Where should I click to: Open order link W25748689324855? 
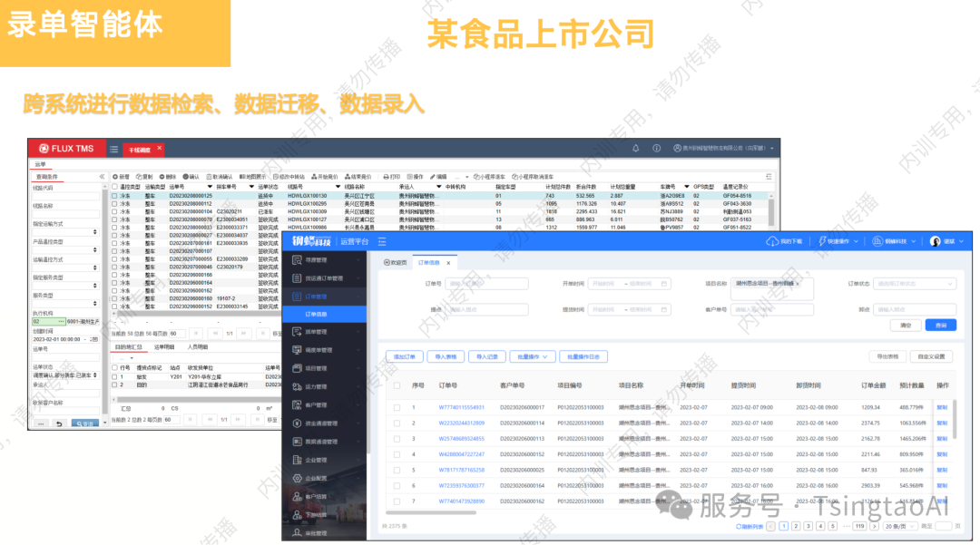(461, 439)
